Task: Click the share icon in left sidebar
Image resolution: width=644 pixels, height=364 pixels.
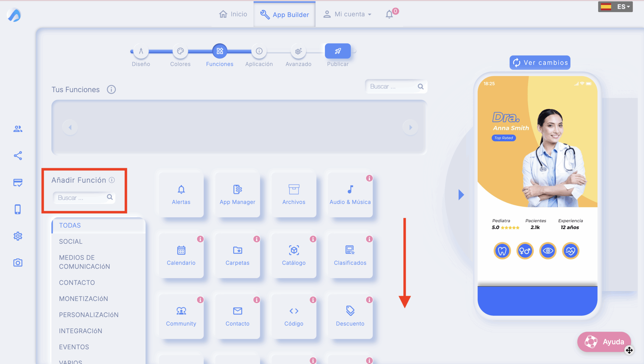Action: 18,156
